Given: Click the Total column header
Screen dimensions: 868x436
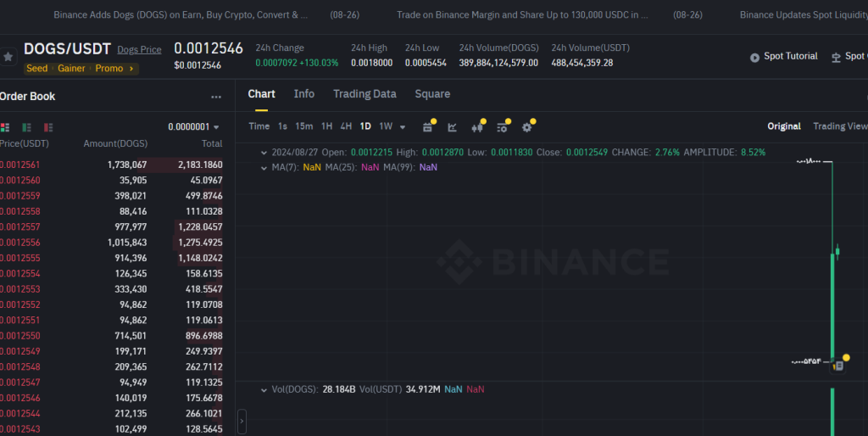Looking at the screenshot, I should 212,144.
